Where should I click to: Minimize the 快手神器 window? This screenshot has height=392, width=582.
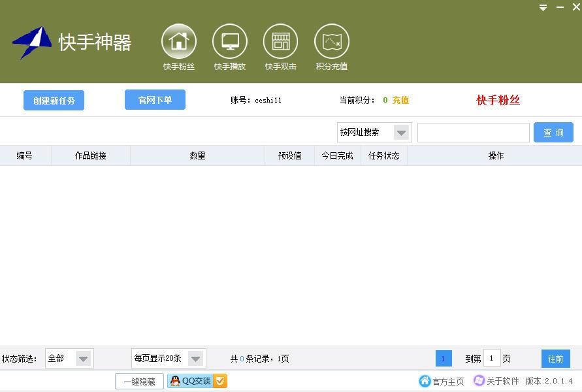click(x=560, y=7)
